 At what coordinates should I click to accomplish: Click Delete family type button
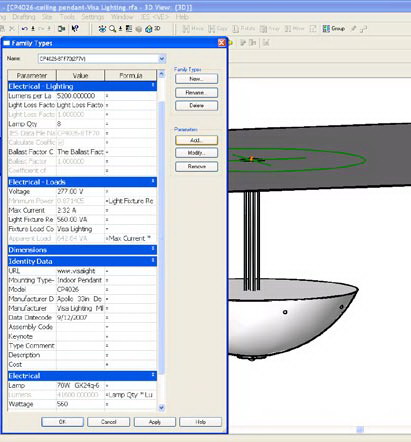tap(196, 106)
